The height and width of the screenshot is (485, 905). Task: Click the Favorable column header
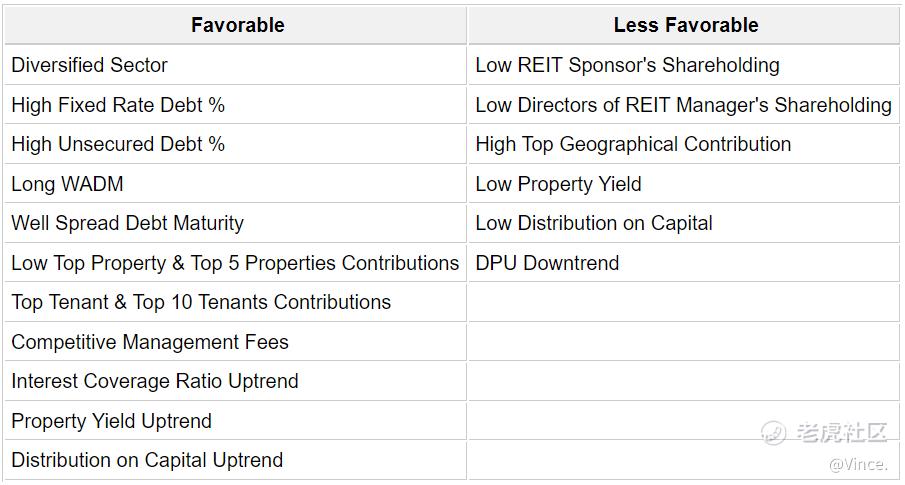click(x=235, y=25)
